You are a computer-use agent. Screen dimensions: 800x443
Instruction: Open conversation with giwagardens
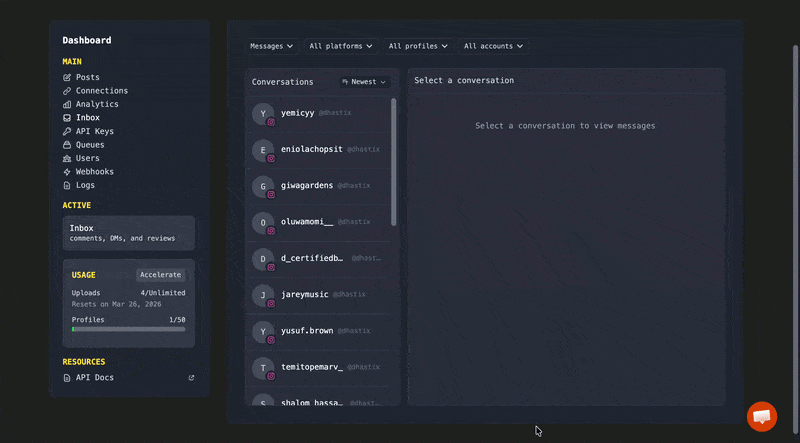[x=317, y=187]
